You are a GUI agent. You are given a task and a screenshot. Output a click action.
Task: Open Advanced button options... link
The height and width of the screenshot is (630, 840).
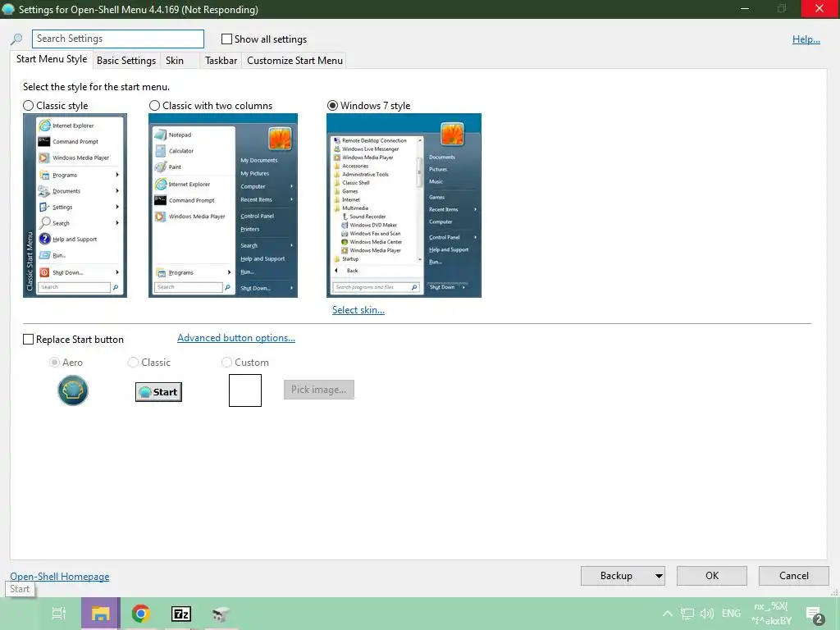click(236, 338)
